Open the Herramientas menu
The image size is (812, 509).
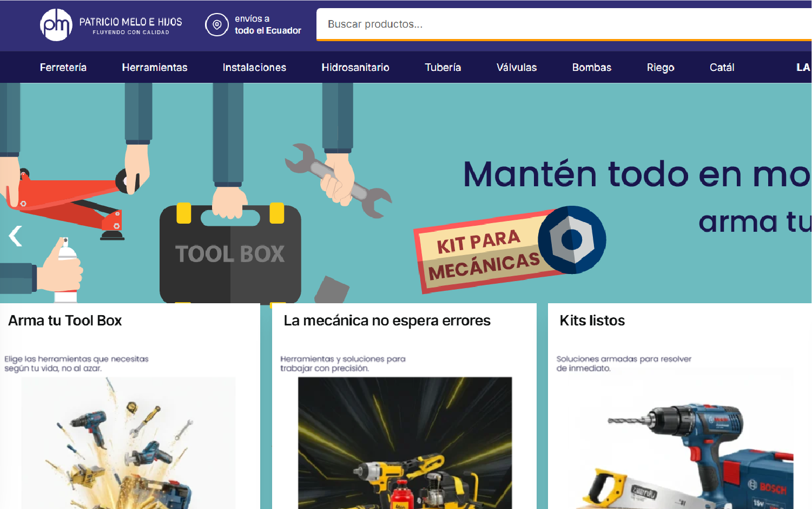click(155, 67)
